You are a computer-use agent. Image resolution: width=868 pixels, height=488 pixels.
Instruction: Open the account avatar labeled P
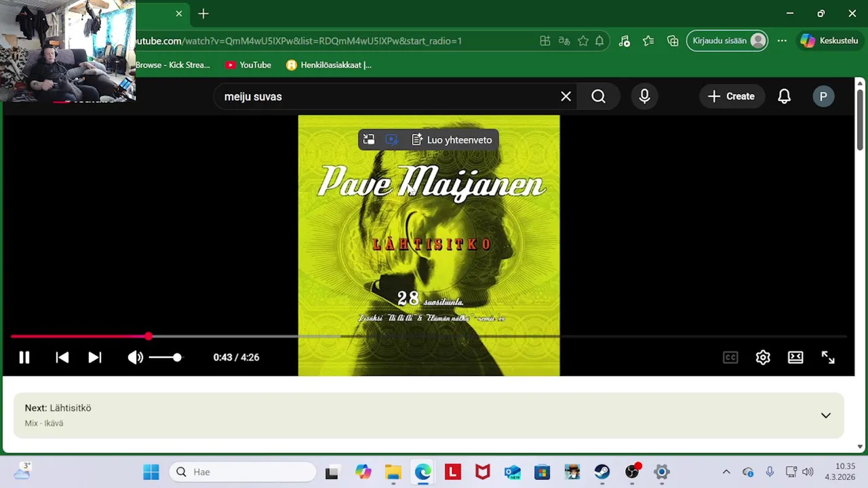[x=823, y=96]
